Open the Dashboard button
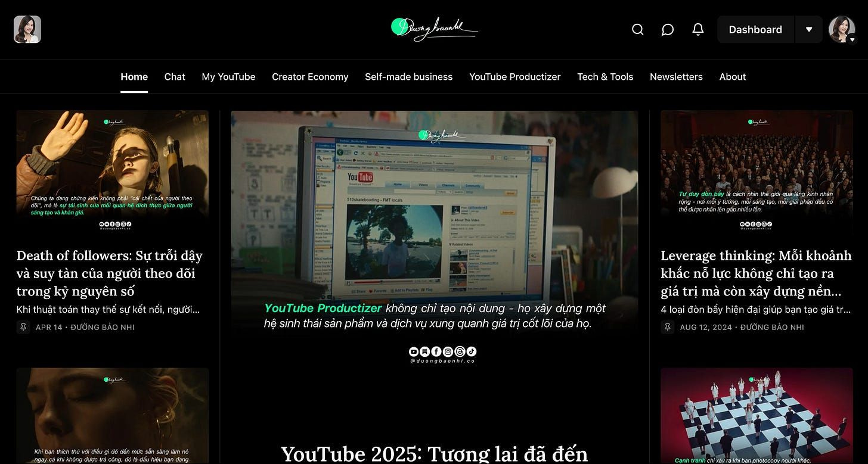Viewport: 868px width, 464px height. pos(755,29)
